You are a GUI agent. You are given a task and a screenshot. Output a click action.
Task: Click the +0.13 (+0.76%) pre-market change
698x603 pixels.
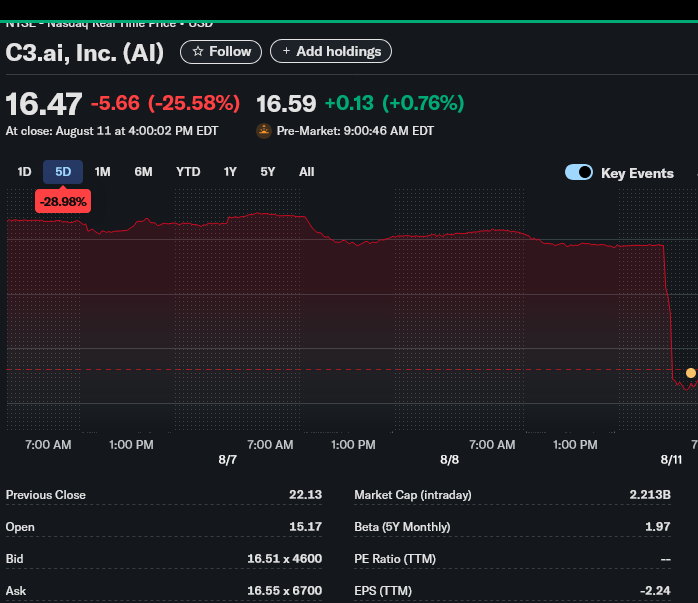pyautogui.click(x=394, y=103)
